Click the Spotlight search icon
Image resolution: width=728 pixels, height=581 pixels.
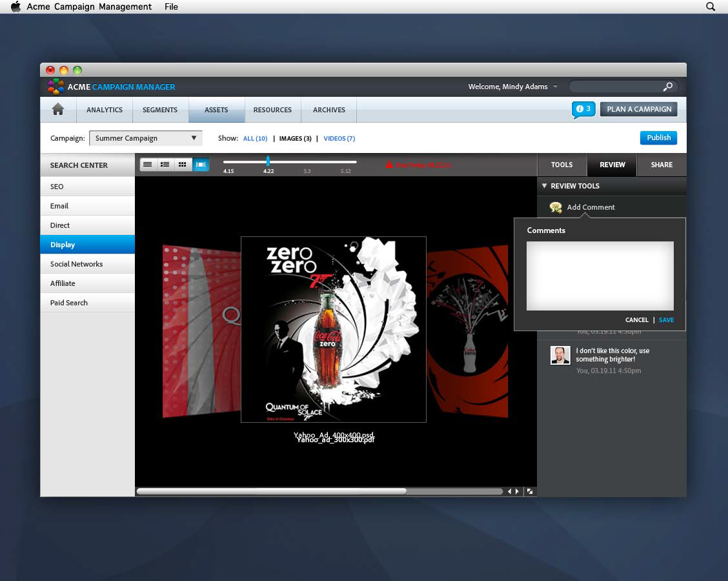coord(711,6)
